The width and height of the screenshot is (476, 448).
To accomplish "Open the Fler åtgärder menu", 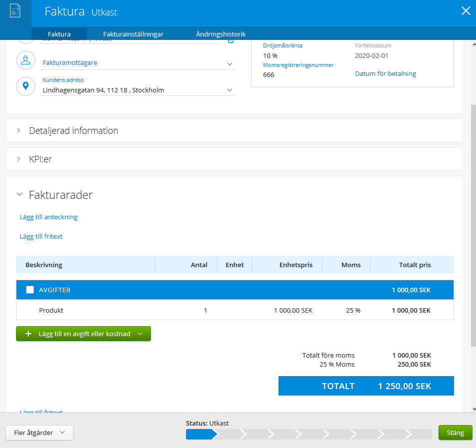I will 39,433.
